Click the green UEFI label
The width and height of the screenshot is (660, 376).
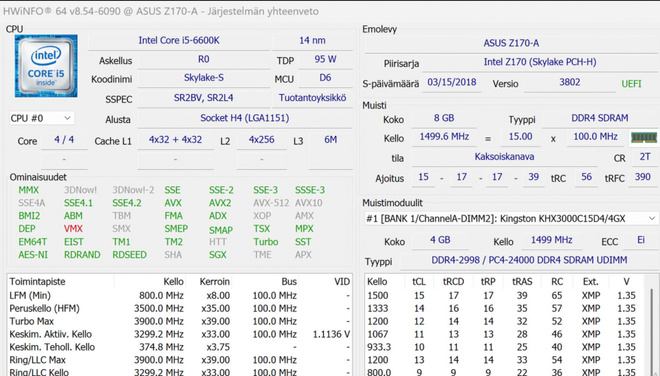tap(631, 84)
